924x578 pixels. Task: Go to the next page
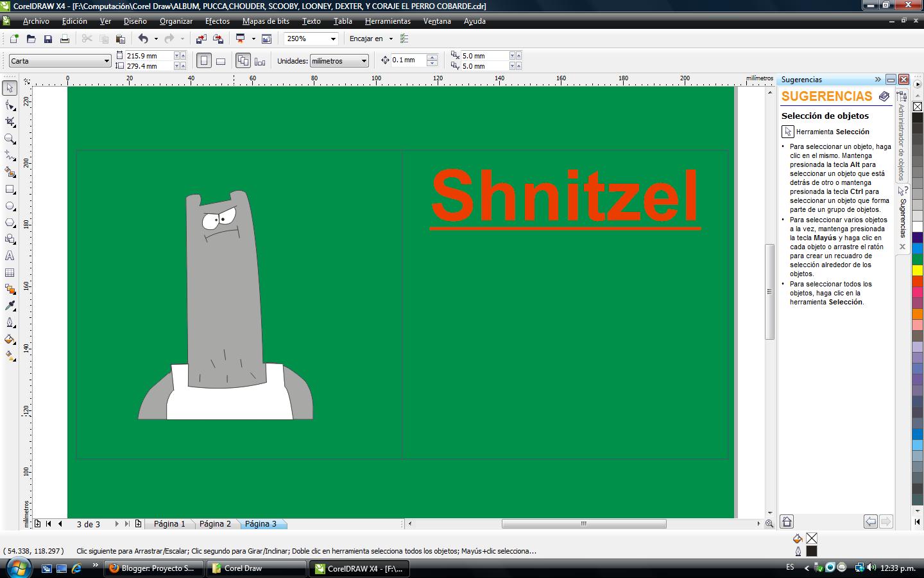(x=117, y=523)
